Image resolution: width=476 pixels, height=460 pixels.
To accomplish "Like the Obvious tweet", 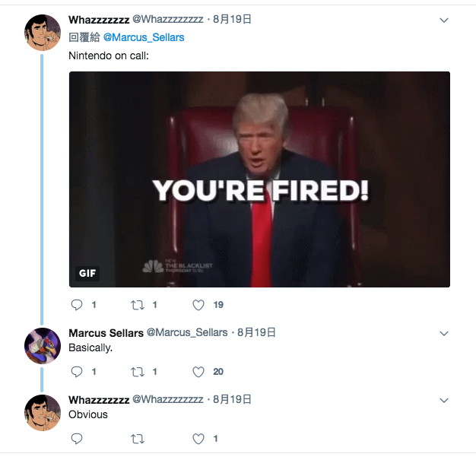I will tap(198, 439).
